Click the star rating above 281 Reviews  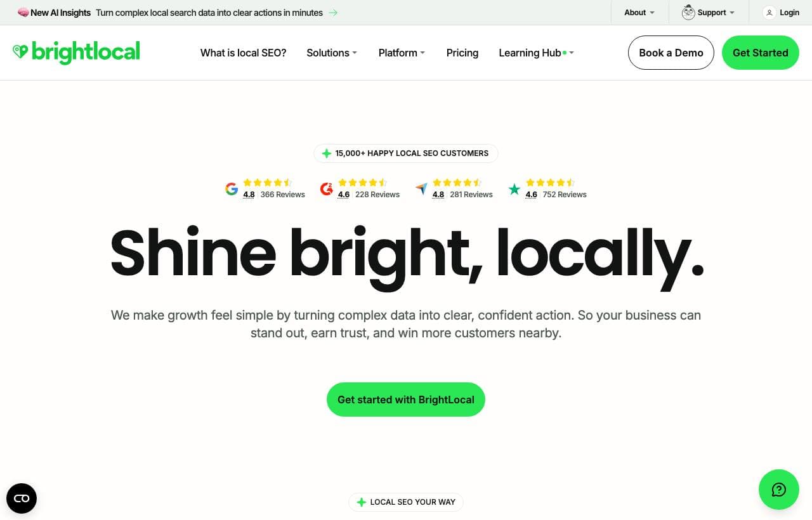coord(457,183)
